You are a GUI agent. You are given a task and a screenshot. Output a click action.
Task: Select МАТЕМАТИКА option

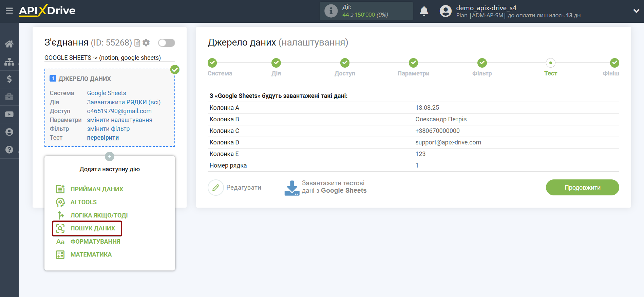coord(91,255)
